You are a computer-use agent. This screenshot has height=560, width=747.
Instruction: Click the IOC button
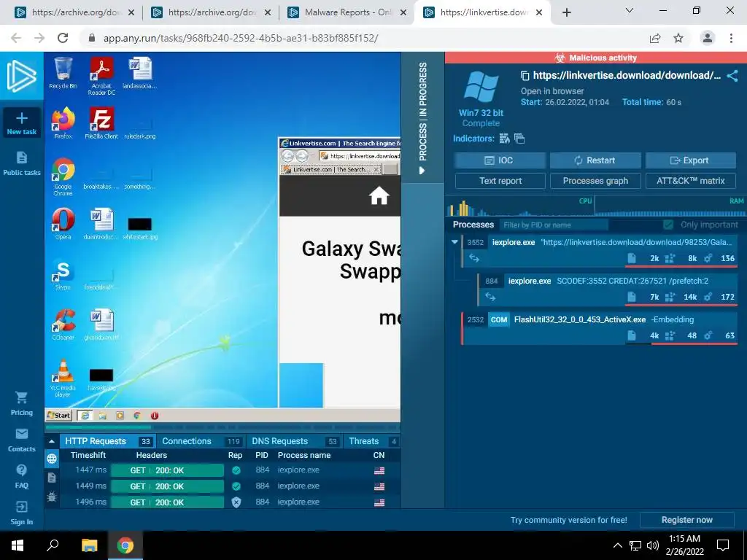500,160
